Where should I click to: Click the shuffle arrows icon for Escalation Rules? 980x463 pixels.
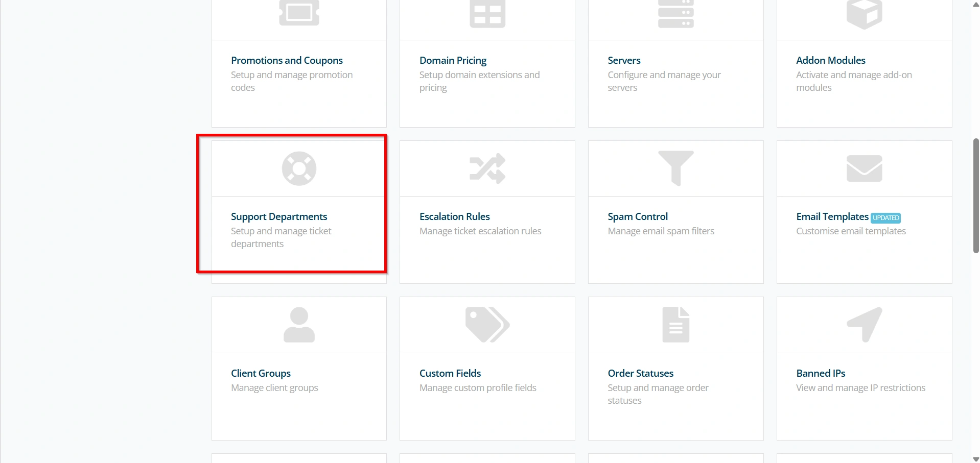point(487,168)
